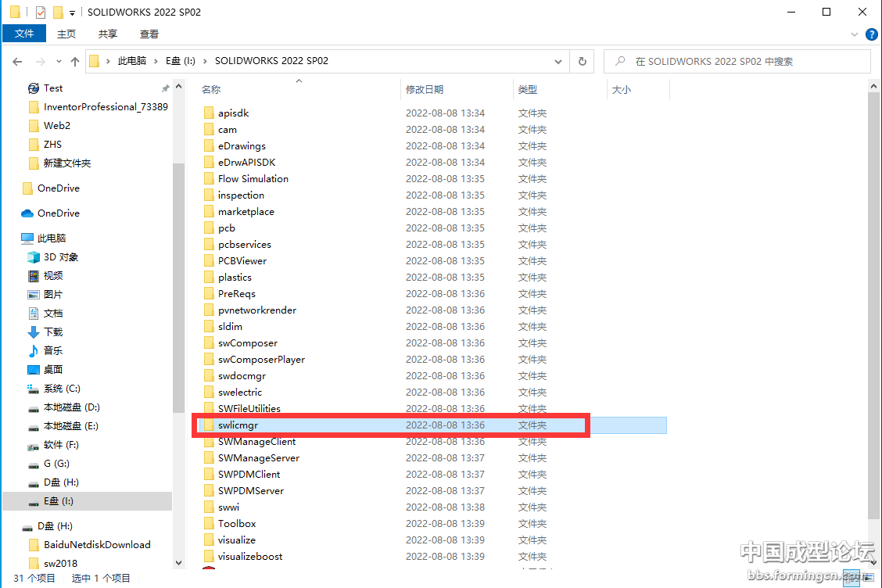Click the Back navigation arrow
The width and height of the screenshot is (882, 588).
click(17, 61)
